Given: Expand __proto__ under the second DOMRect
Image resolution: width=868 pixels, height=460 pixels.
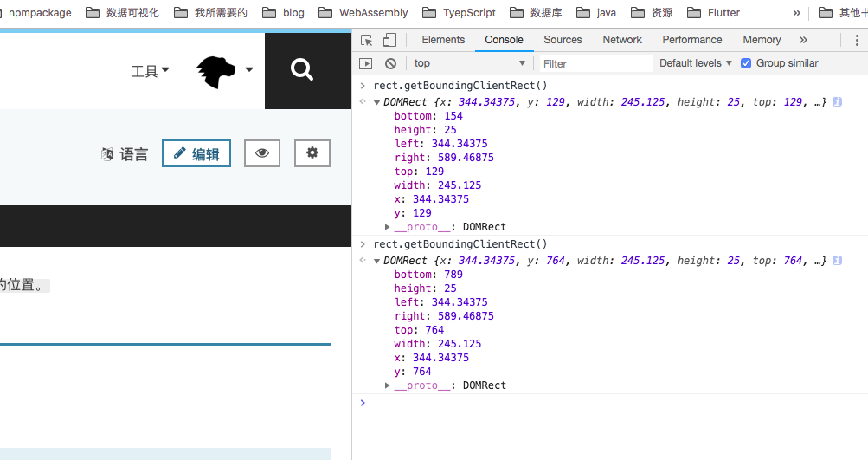Looking at the screenshot, I should pyautogui.click(x=388, y=385).
